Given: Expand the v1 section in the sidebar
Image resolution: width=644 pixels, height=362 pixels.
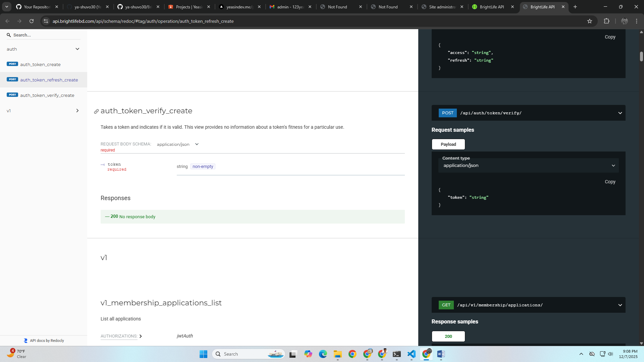Looking at the screenshot, I should click(77, 111).
